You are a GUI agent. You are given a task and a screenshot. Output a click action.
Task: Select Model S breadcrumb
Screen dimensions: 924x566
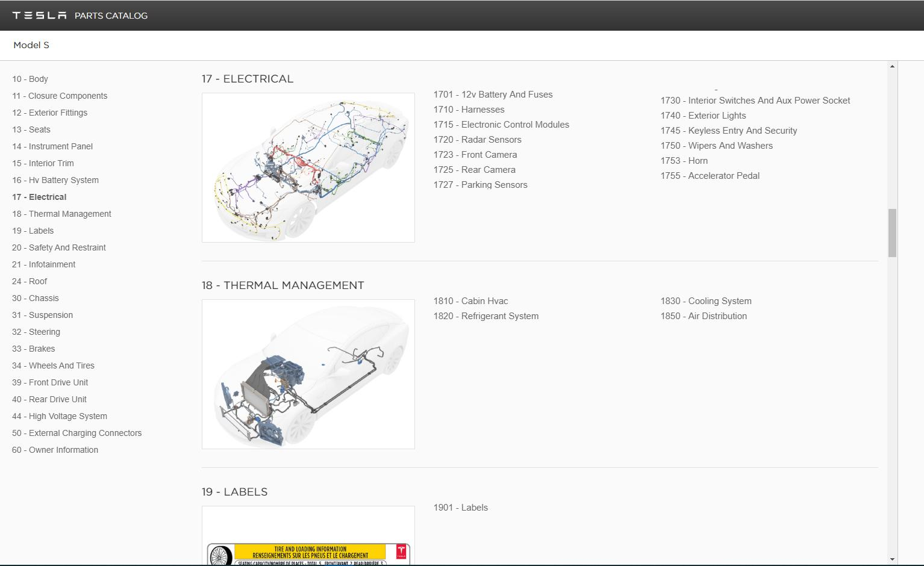tap(31, 45)
